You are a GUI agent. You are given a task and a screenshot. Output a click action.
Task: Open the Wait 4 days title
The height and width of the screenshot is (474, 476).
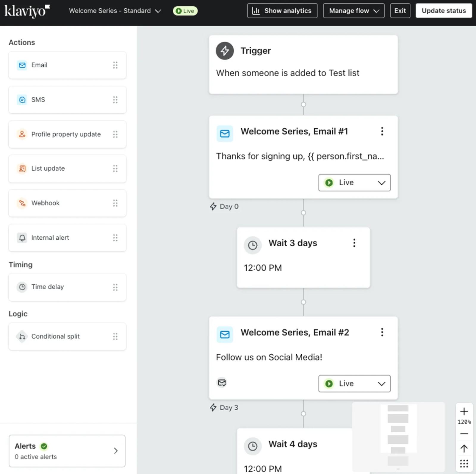(x=293, y=444)
